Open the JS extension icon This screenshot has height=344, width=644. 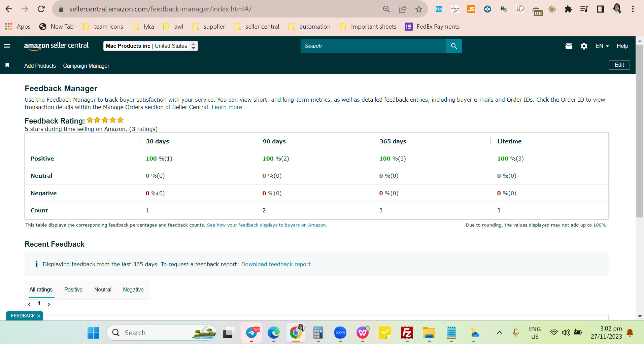(471, 9)
